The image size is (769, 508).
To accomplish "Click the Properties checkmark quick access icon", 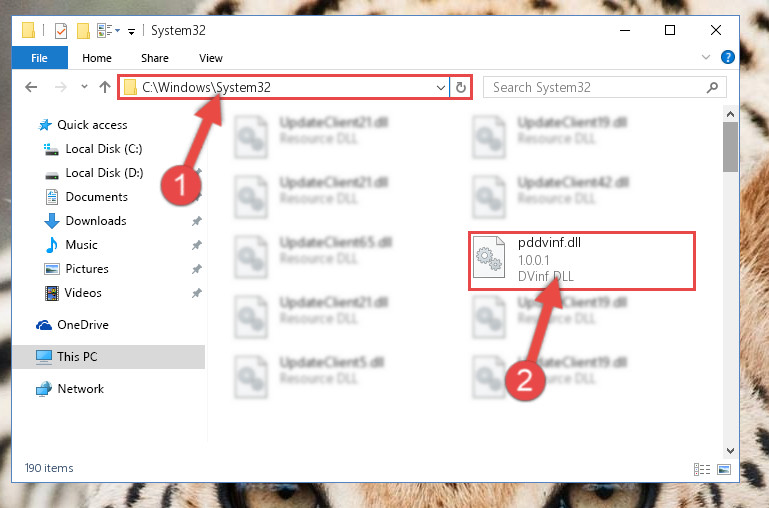I will [x=61, y=31].
